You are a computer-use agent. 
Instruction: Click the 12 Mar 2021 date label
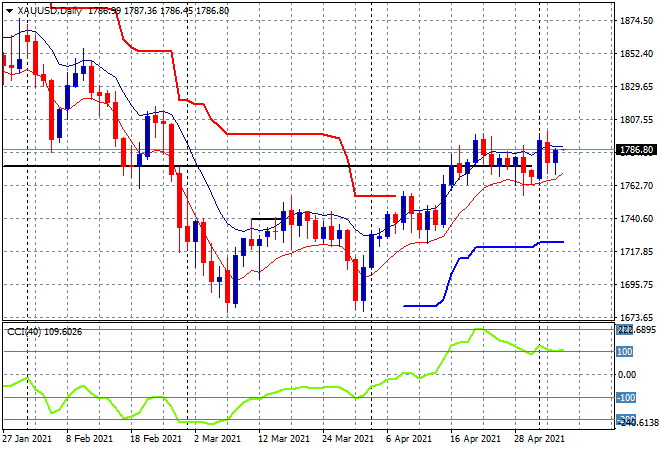point(284,439)
